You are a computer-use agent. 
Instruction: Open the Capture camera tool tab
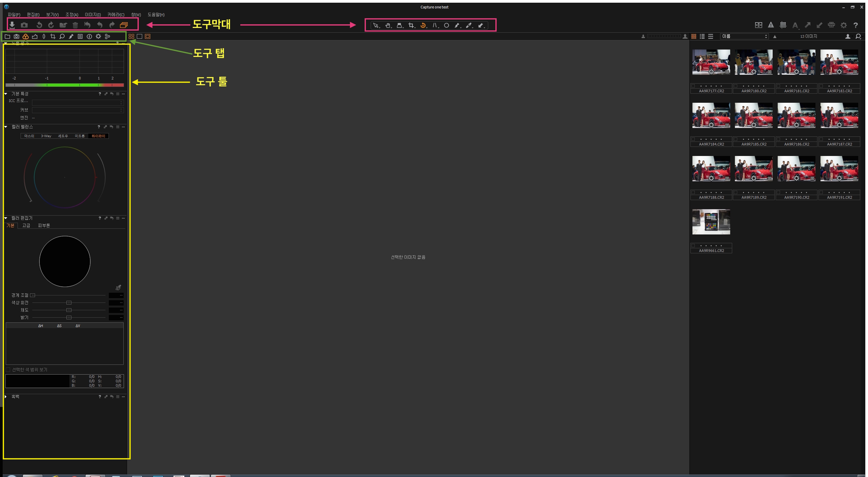click(x=17, y=36)
